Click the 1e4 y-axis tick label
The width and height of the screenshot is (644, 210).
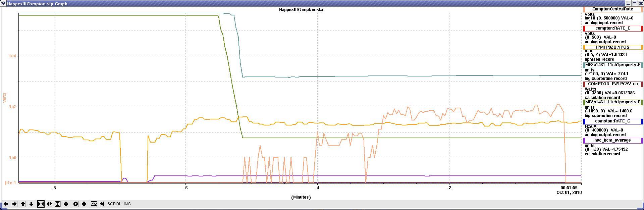[13, 56]
